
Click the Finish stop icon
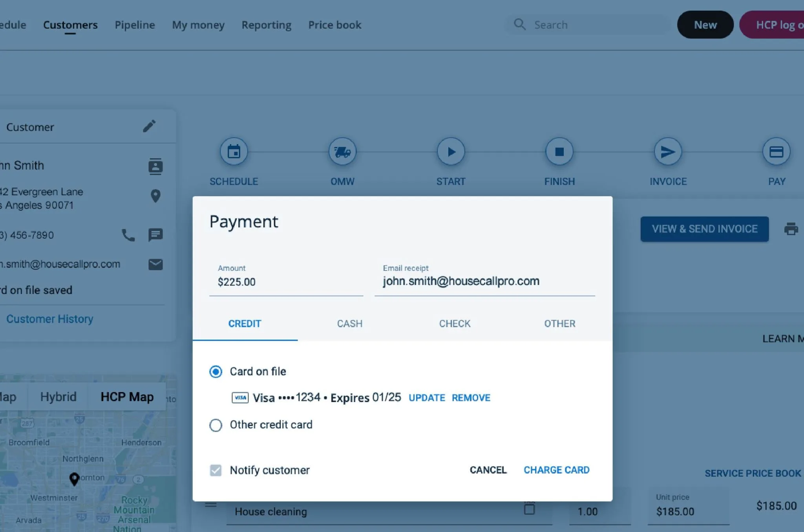559,152
